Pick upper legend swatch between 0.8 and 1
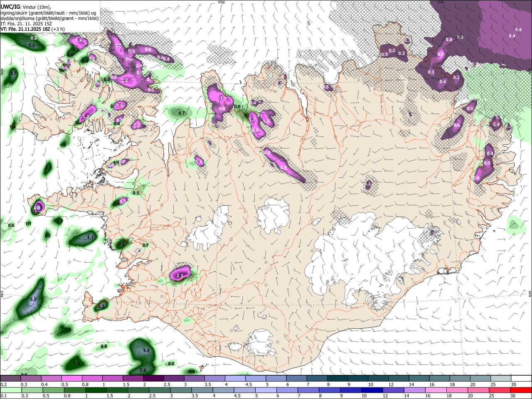Viewport: 532px width, 399px height. coord(92,379)
